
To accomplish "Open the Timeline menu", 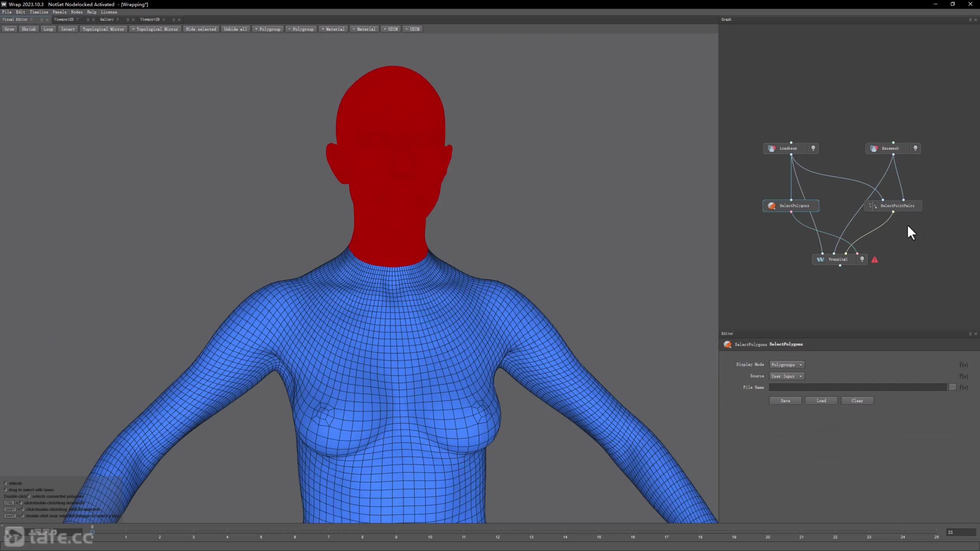I will 39,12.
